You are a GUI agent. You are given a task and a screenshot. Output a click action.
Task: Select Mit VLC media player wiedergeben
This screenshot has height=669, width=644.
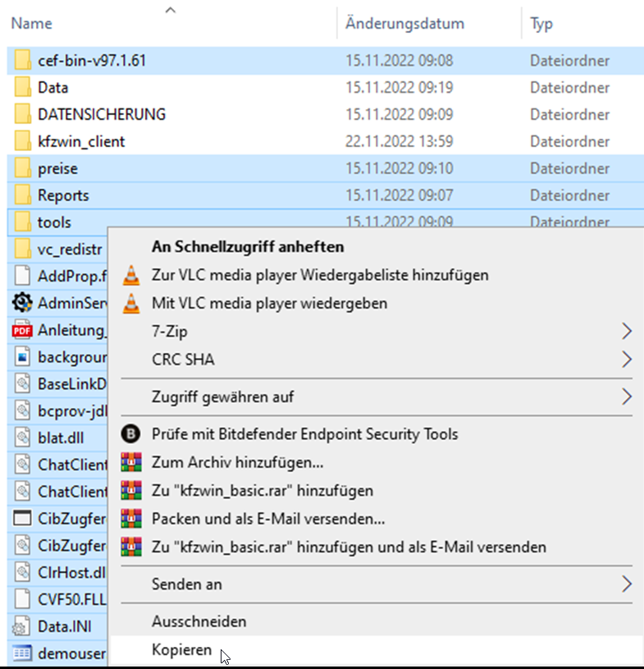(x=270, y=304)
